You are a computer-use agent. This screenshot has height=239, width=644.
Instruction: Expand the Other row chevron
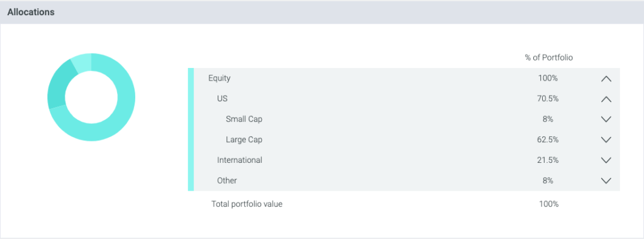coord(606,181)
